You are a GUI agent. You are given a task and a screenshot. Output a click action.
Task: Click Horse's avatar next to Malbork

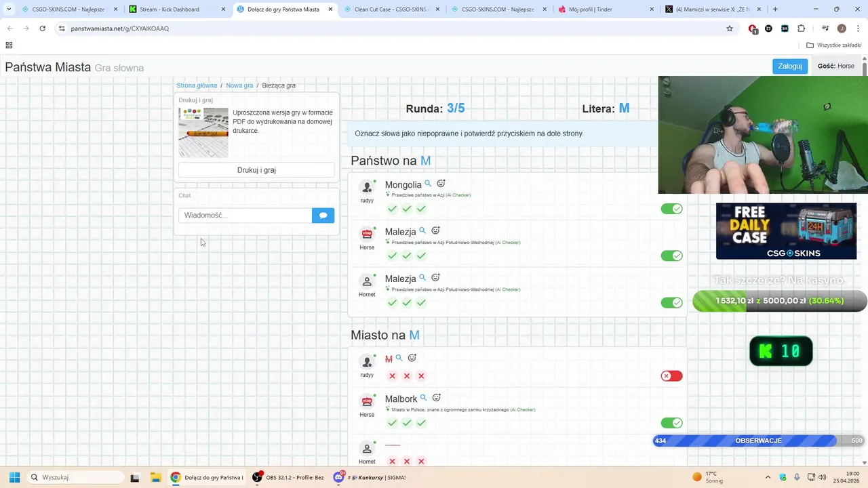click(x=367, y=401)
